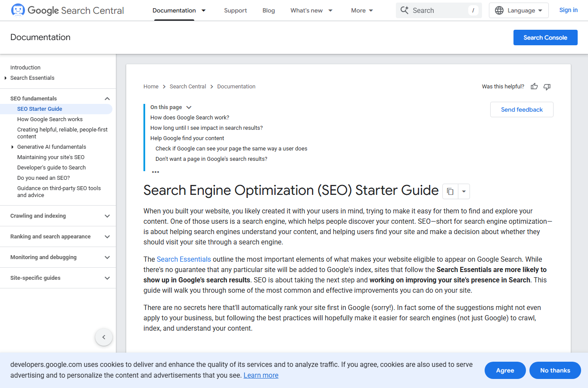Open the Learn more cookie link
The image size is (588, 388).
pos(261,375)
